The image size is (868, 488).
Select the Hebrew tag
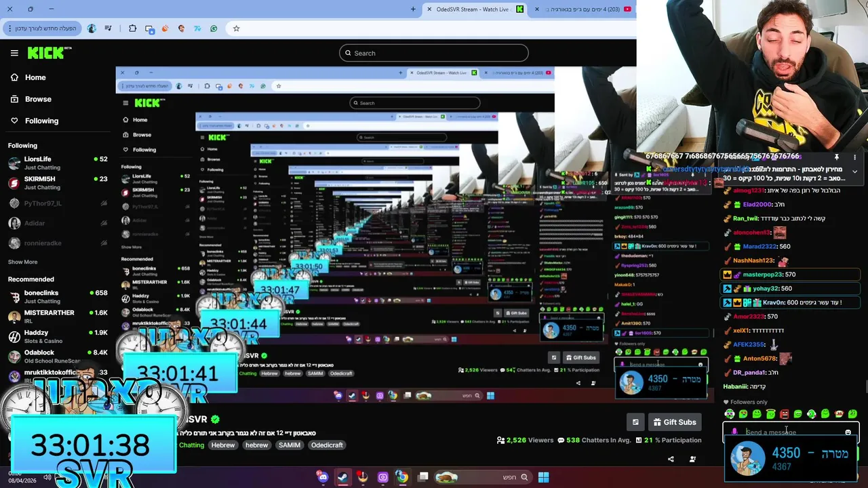click(x=222, y=445)
